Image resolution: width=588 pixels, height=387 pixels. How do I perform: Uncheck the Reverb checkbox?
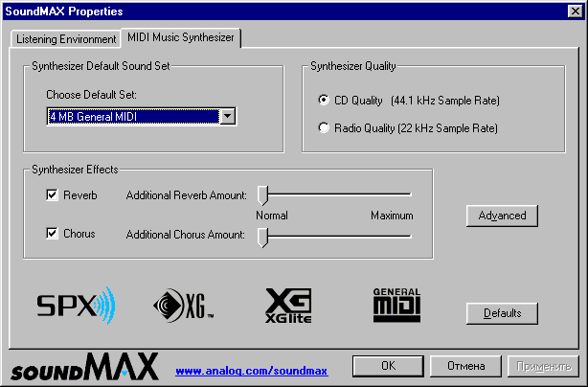pyautogui.click(x=52, y=195)
